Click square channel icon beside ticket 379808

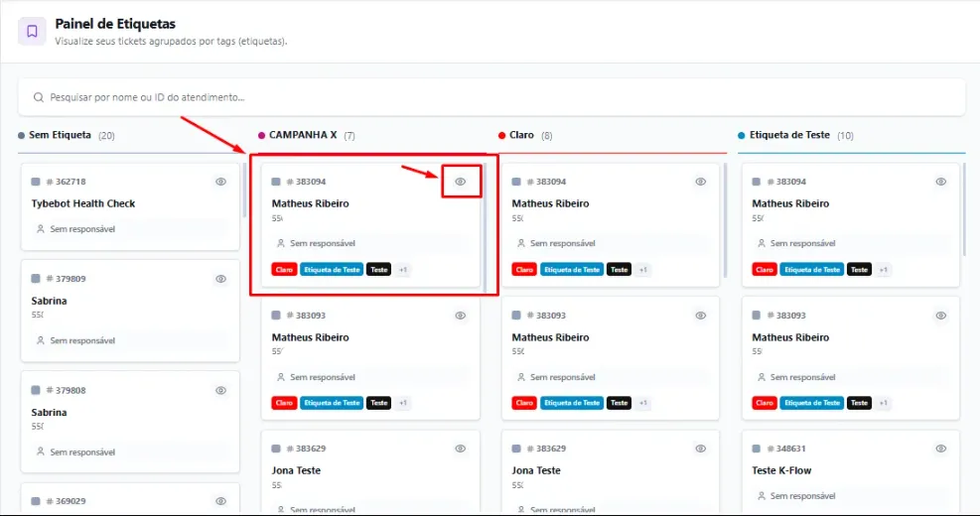[36, 390]
